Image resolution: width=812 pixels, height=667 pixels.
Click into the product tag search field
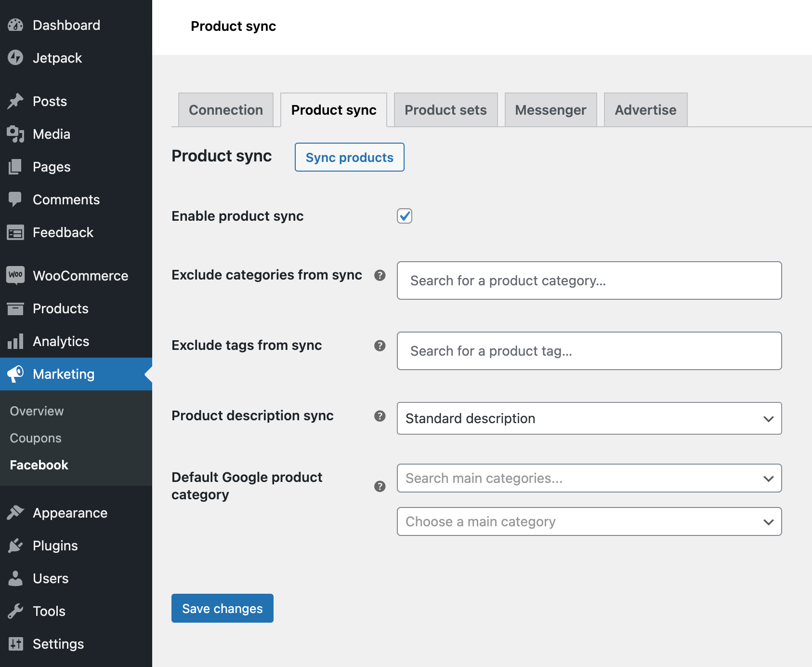[589, 351]
